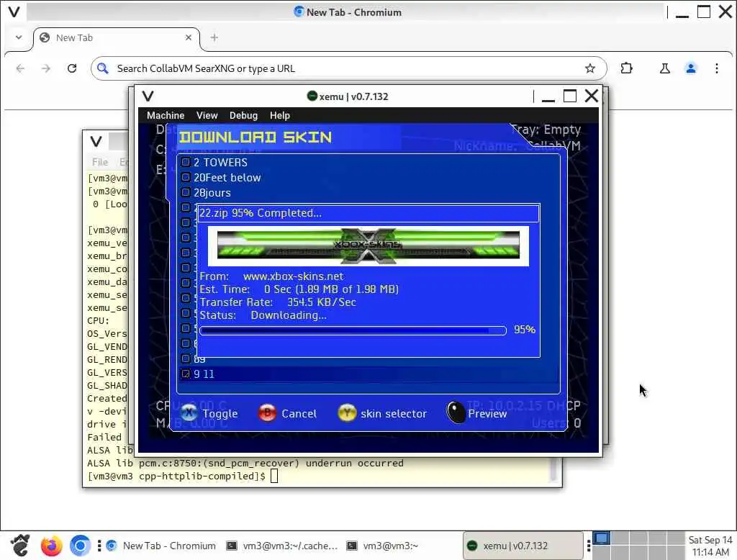Switch to xemu v0.7.132 taskbar entry
Viewport: 737px width, 560px height.
click(523, 546)
